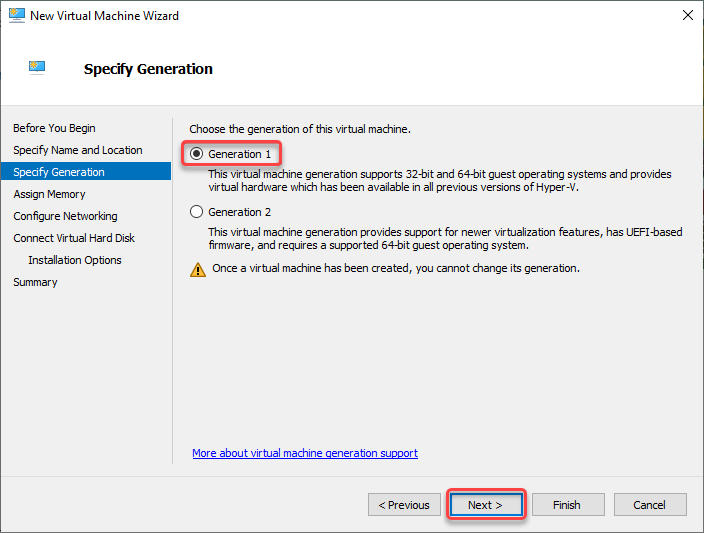The image size is (704, 533).
Task: Close the New Virtual Machine Wizard
Action: point(687,15)
